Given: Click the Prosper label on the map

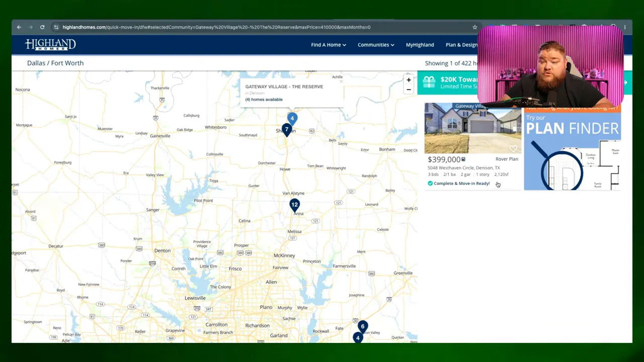Looking at the screenshot, I should pos(242,245).
